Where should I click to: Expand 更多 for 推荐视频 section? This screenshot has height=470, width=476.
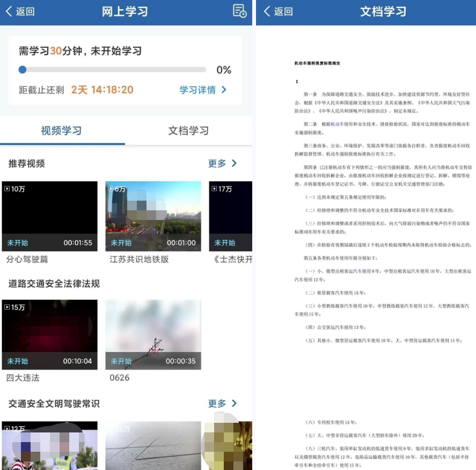click(222, 163)
